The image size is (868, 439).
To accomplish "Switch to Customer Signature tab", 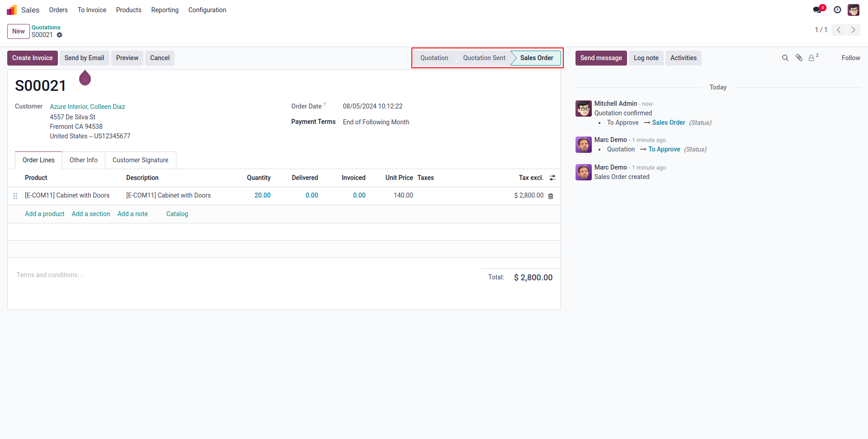I will pyautogui.click(x=140, y=160).
